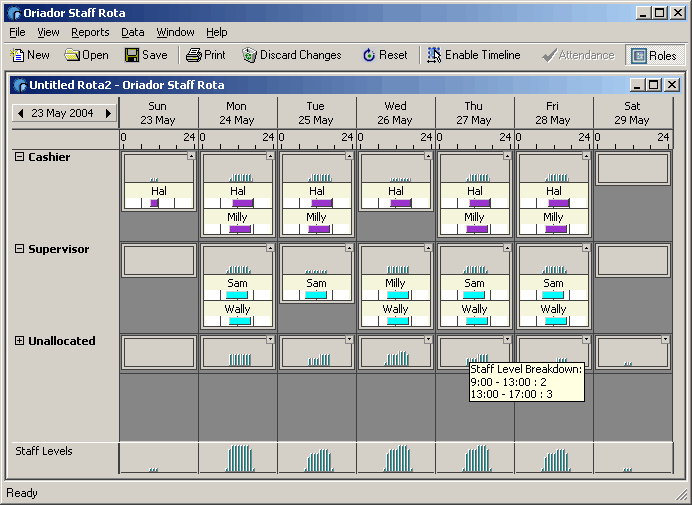692x505 pixels.
Task: Click the Wednesday Staff Levels chart
Action: [x=396, y=458]
